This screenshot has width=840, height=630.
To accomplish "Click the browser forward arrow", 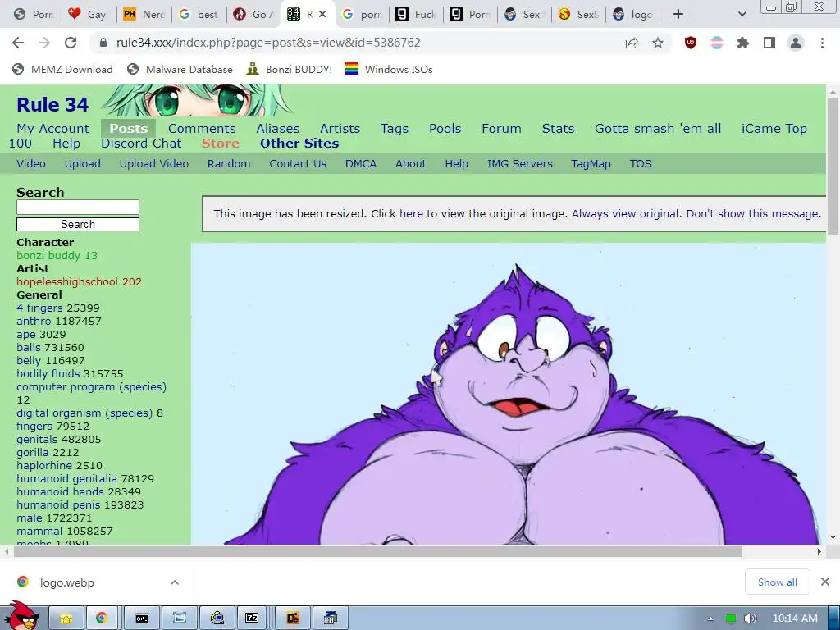I will point(44,43).
